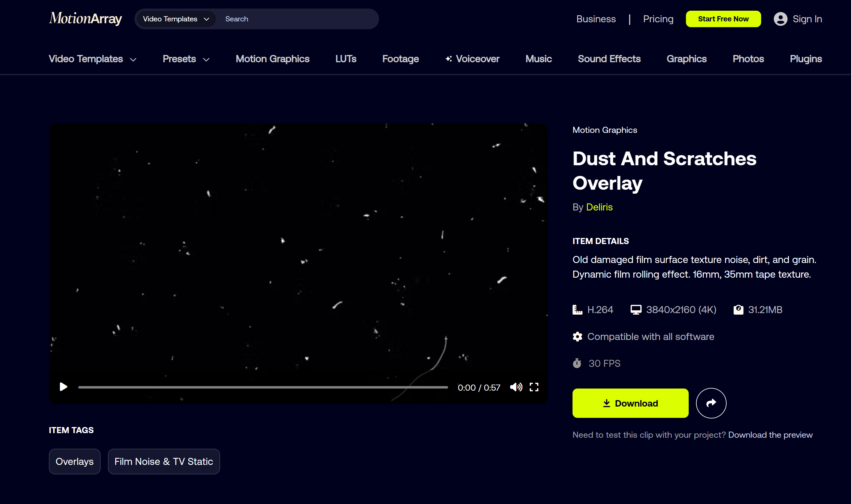Screen dimensions: 851x504
Task: Open the Deliris creator profile link
Action: [599, 207]
